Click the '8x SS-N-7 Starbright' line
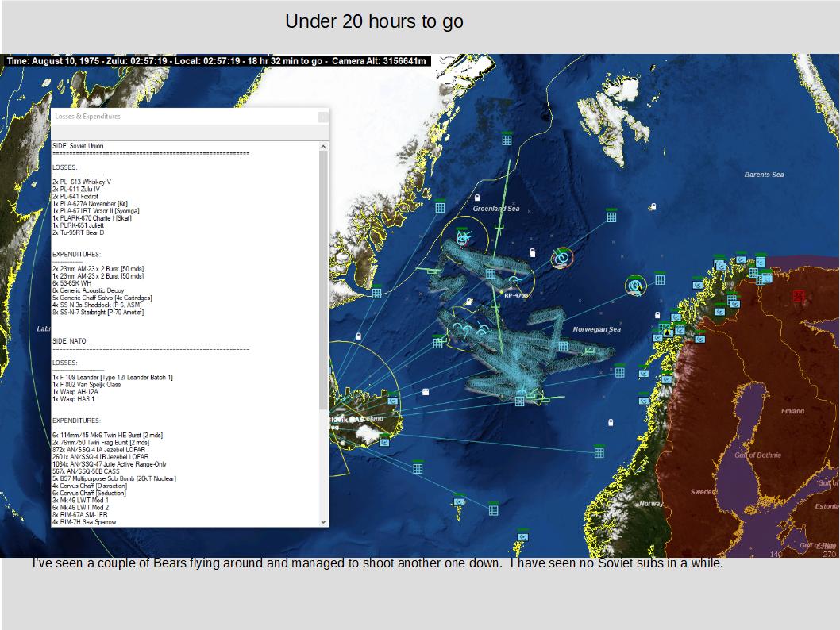The image size is (840, 630). click(98, 312)
